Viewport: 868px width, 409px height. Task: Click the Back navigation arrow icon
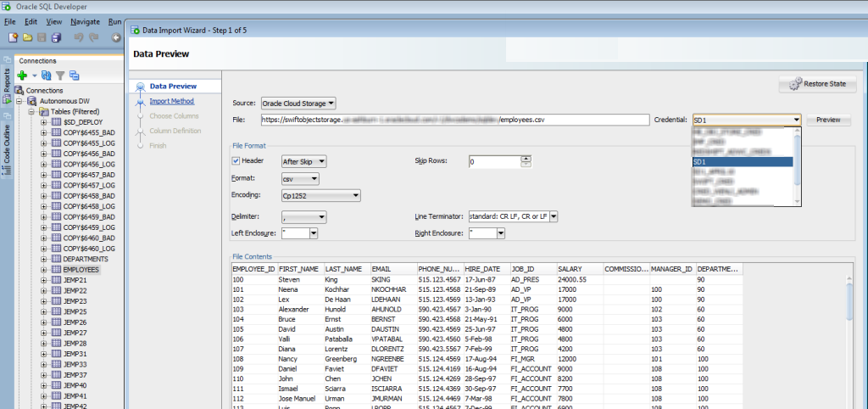116,37
